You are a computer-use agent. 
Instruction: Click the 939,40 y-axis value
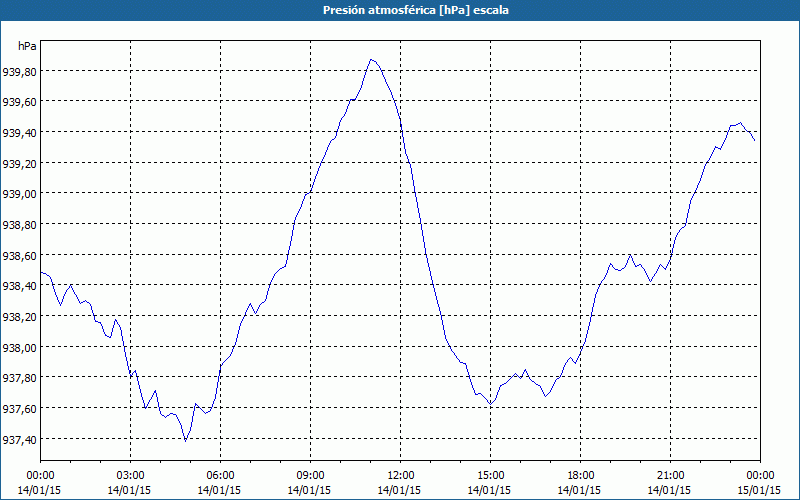pos(19,133)
